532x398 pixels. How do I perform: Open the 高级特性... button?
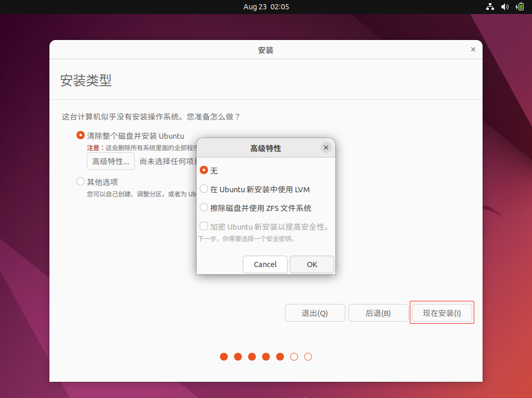(111, 162)
